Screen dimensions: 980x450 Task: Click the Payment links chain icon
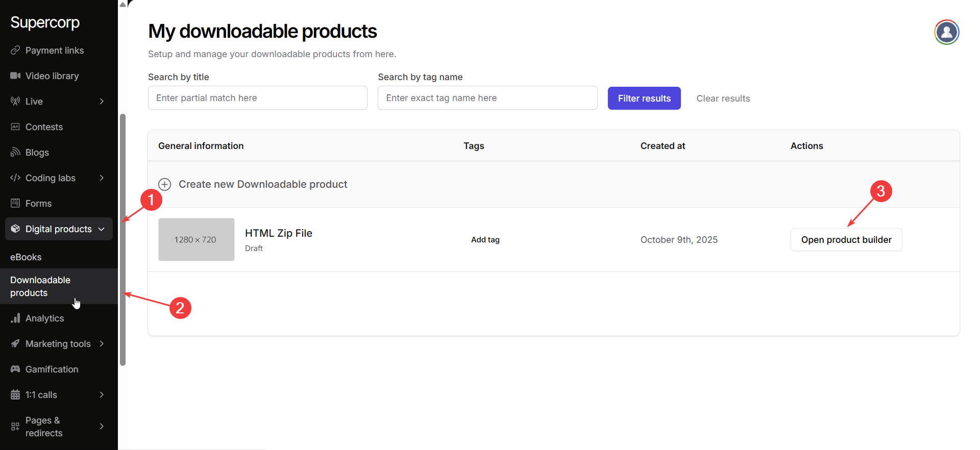(x=15, y=51)
